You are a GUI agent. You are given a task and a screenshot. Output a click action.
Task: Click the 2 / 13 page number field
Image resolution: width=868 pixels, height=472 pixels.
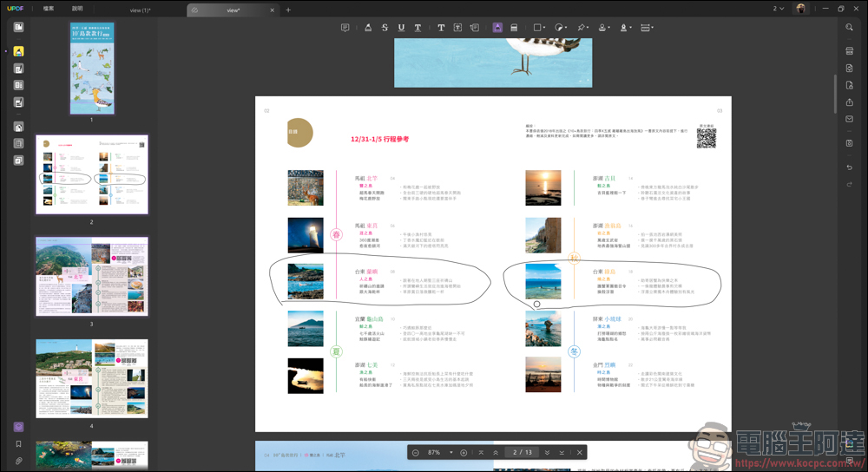(522, 453)
